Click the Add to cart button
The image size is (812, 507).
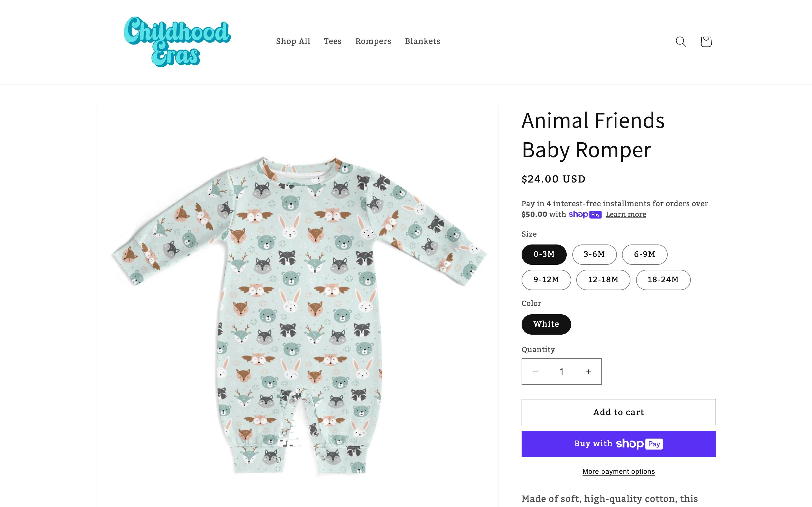(618, 412)
